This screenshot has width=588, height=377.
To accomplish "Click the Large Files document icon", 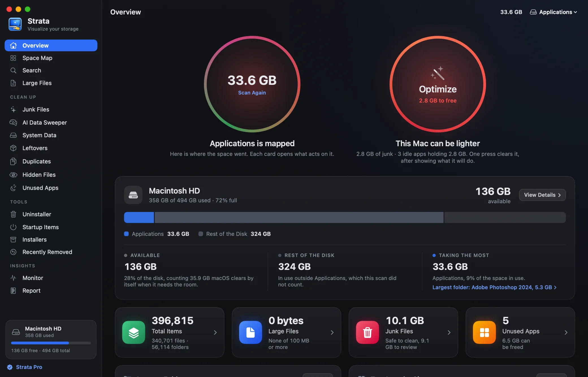I will tap(13, 83).
